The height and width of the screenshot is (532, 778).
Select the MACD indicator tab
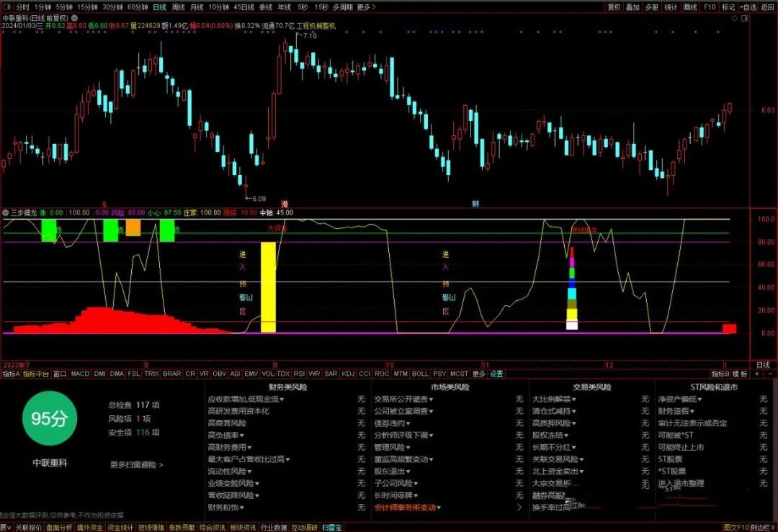(80, 374)
